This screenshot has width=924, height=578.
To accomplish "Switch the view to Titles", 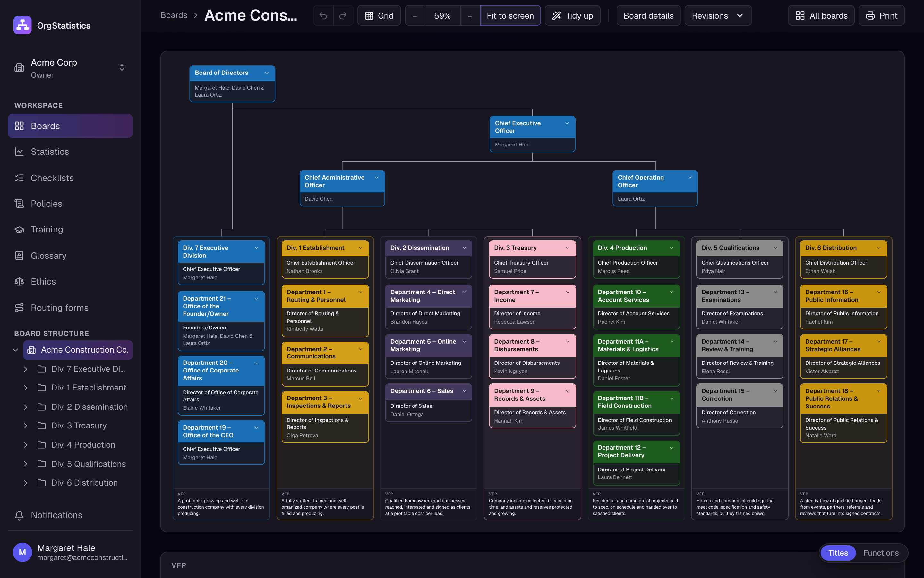I will click(838, 553).
